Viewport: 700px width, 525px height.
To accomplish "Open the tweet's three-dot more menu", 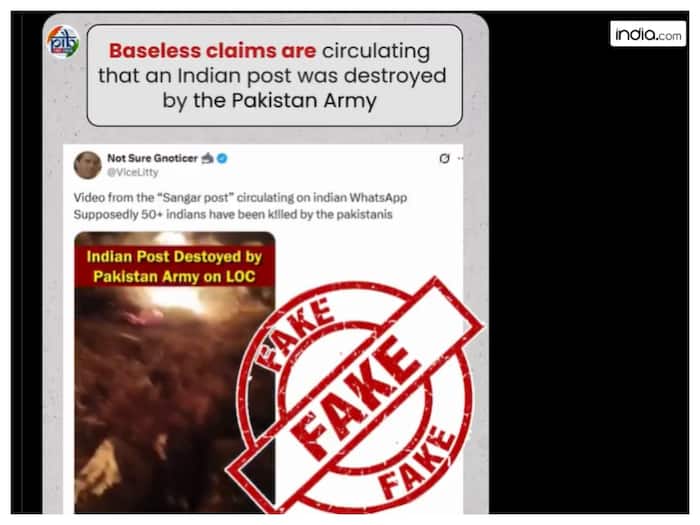I will (x=460, y=158).
